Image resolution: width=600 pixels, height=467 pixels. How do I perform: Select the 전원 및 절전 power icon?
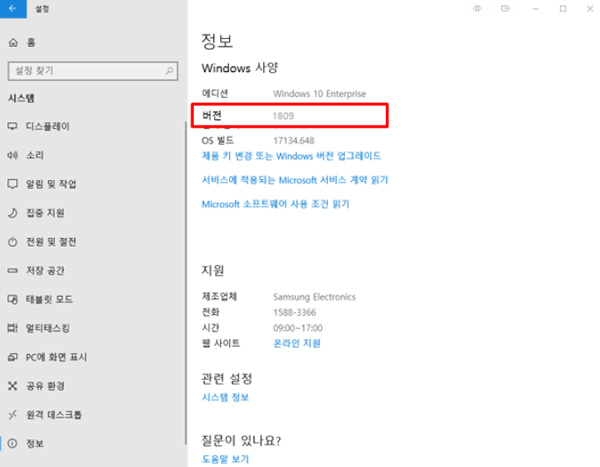coord(13,242)
